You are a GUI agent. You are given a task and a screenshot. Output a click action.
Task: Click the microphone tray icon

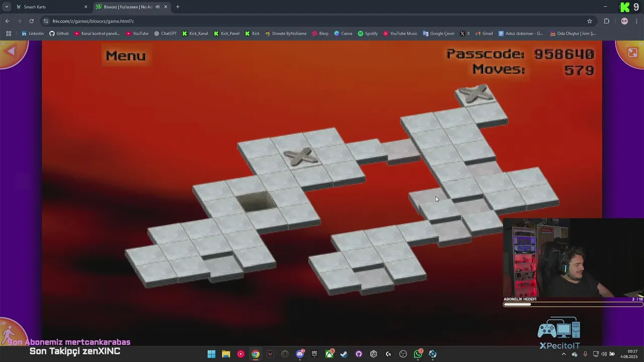[585, 354]
